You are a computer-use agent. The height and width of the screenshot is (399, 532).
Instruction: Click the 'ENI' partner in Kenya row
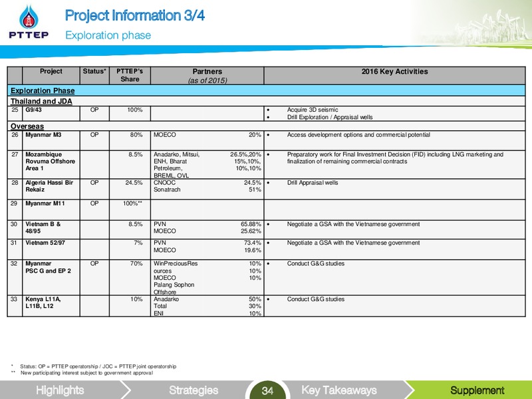tap(158, 313)
